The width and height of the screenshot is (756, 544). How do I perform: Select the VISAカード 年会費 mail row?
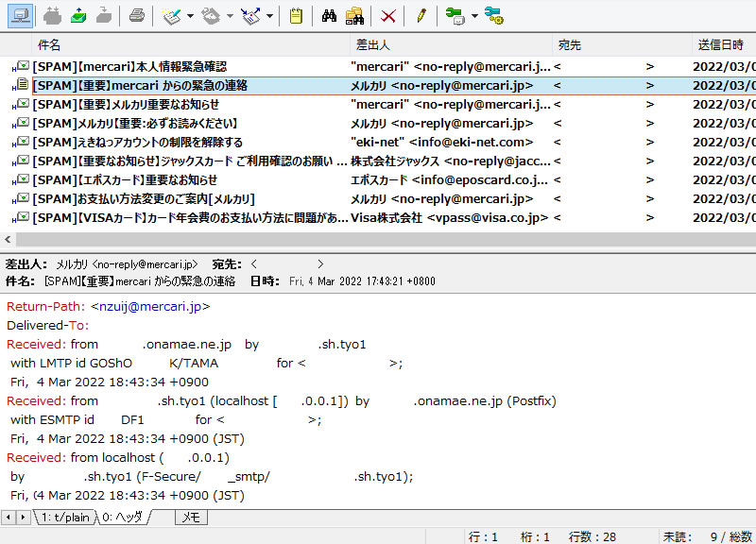(378, 218)
